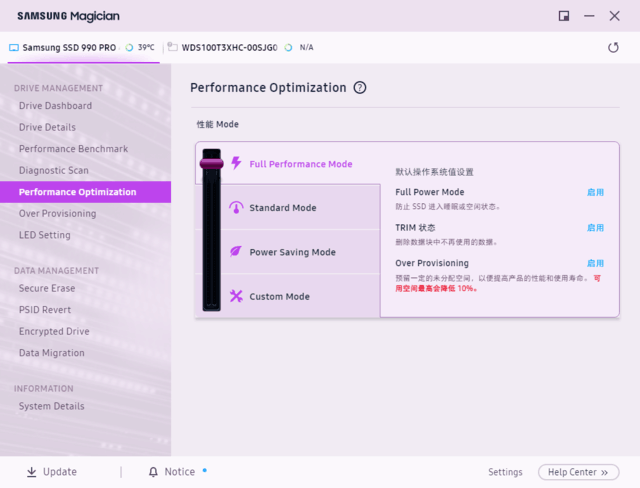Go to Performance Benchmark page
The image size is (640, 488).
coord(73,149)
